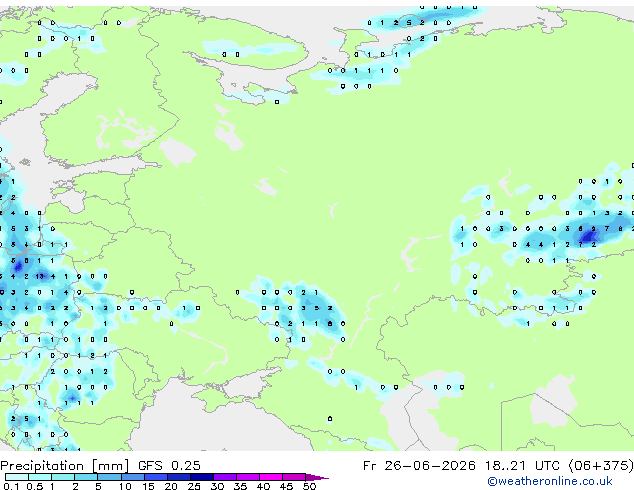Click the legend scale label "0.1"
Image resolution: width=634 pixels, height=490 pixels.
[11, 486]
